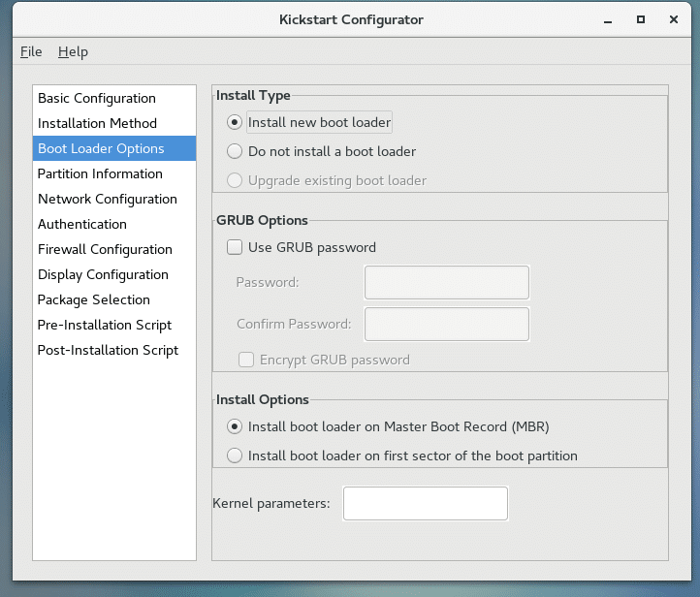The width and height of the screenshot is (700, 597).
Task: Open Package Selection section
Action: pos(93,299)
